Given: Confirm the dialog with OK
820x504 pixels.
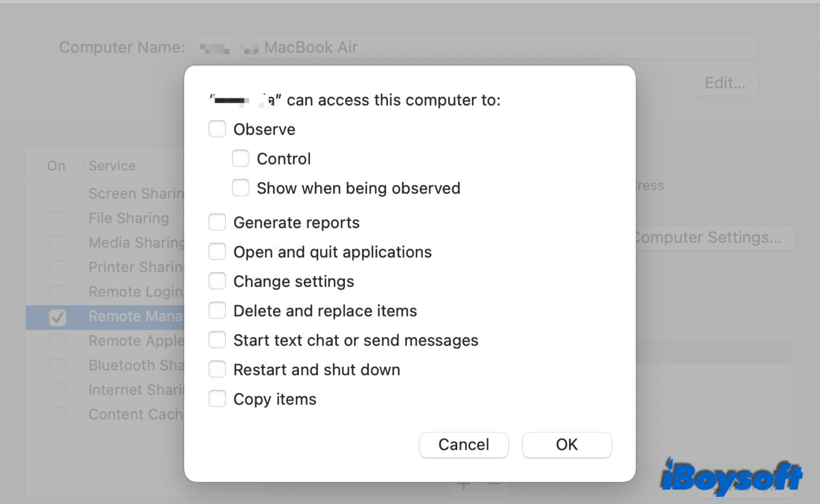Looking at the screenshot, I should click(567, 444).
